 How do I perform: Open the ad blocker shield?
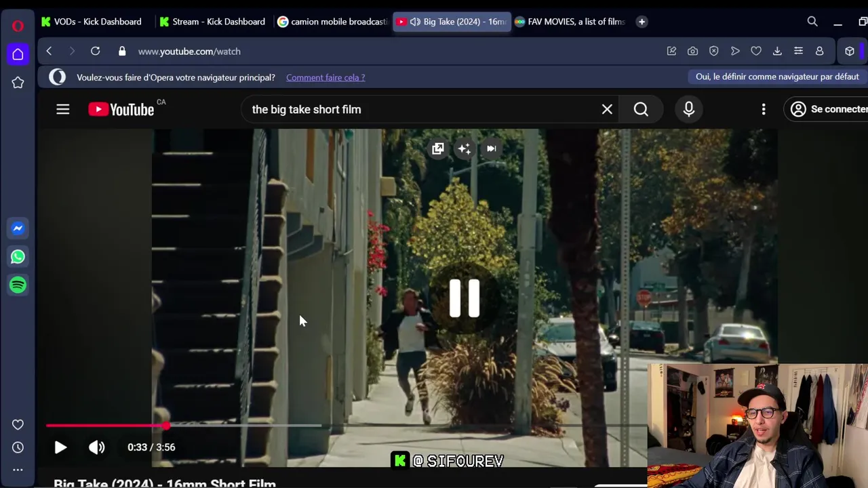pyautogui.click(x=713, y=51)
